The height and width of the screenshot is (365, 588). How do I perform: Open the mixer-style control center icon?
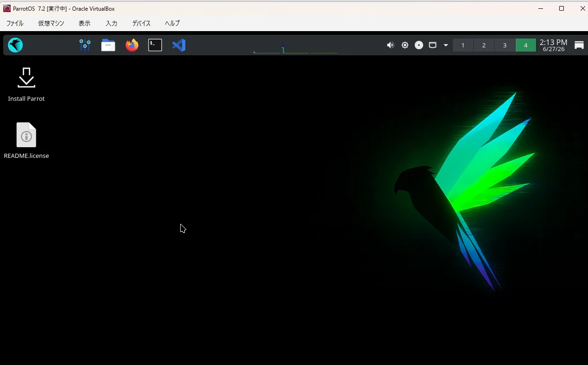click(85, 45)
